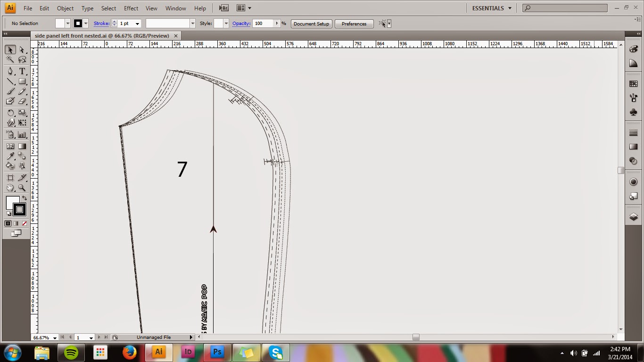Set paint mode to None
This screenshot has width=644, height=362.
coord(25,223)
